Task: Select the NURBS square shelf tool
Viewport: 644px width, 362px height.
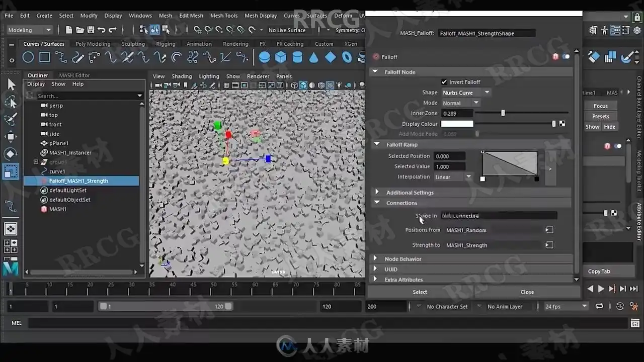Action: [45, 57]
